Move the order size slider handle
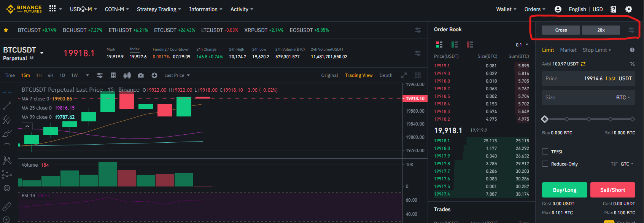Image resolution: width=644 pixels, height=223 pixels. click(x=545, y=119)
